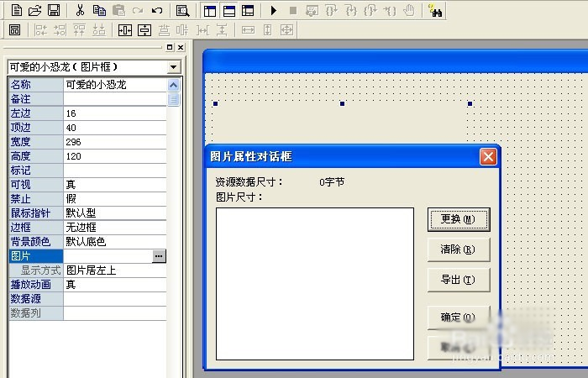Image resolution: width=588 pixels, height=378 pixels.
Task: Toggle the 禁止 property value
Action: [x=114, y=198]
